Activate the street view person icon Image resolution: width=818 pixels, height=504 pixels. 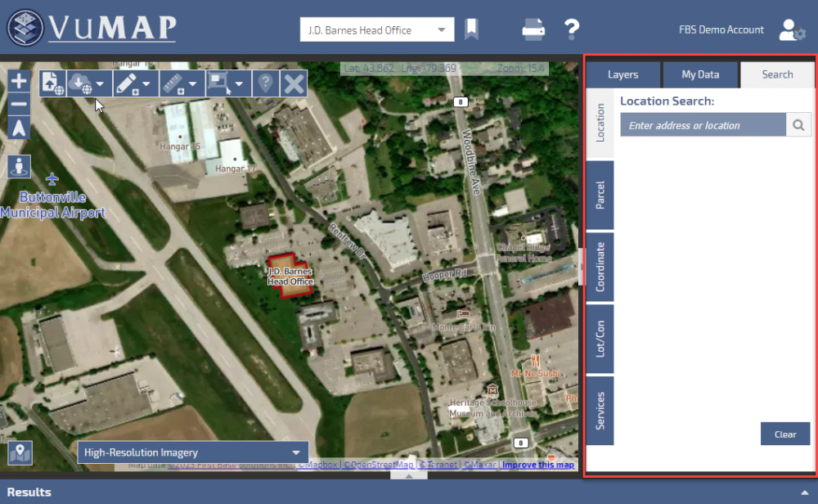pyautogui.click(x=20, y=166)
